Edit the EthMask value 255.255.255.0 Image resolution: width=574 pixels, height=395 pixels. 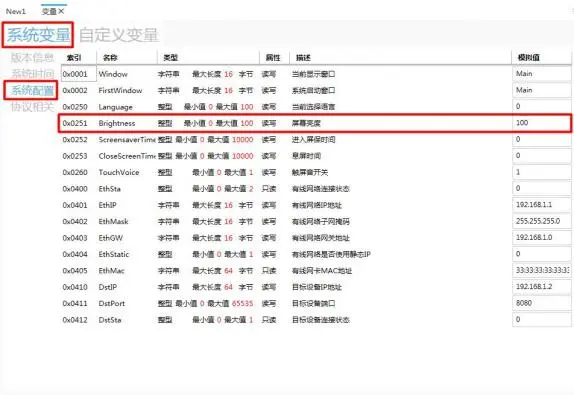tap(542, 221)
